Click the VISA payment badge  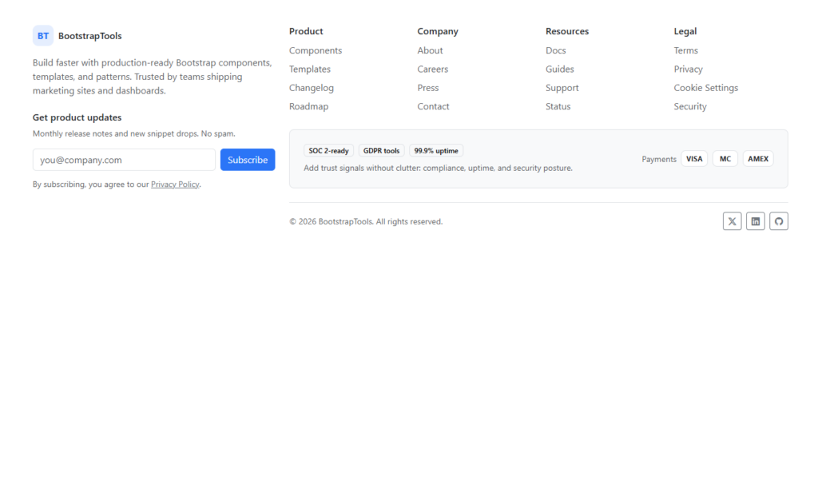click(x=694, y=159)
